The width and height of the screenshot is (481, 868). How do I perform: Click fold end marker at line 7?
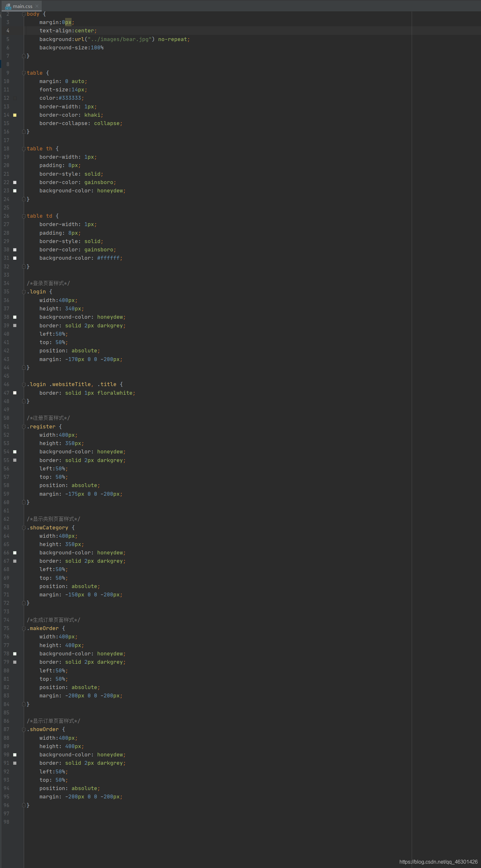24,56
